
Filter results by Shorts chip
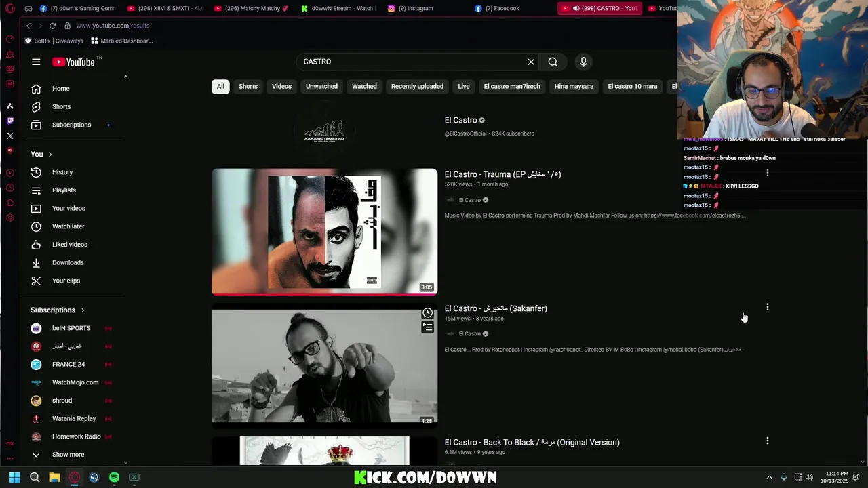pyautogui.click(x=248, y=86)
